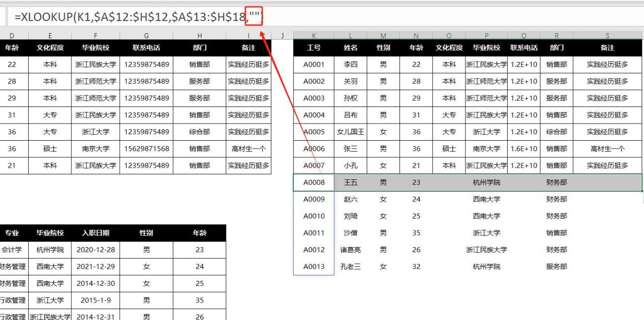Click the name cell 张三
The image size is (644, 320).
[351, 149]
